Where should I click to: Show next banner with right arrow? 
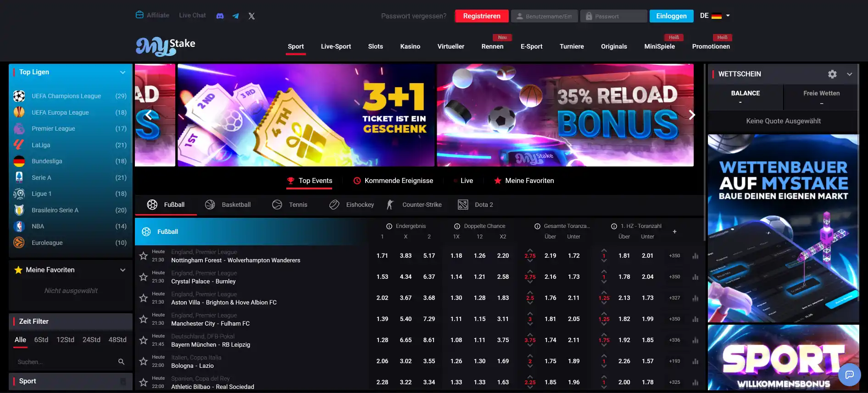[692, 115]
